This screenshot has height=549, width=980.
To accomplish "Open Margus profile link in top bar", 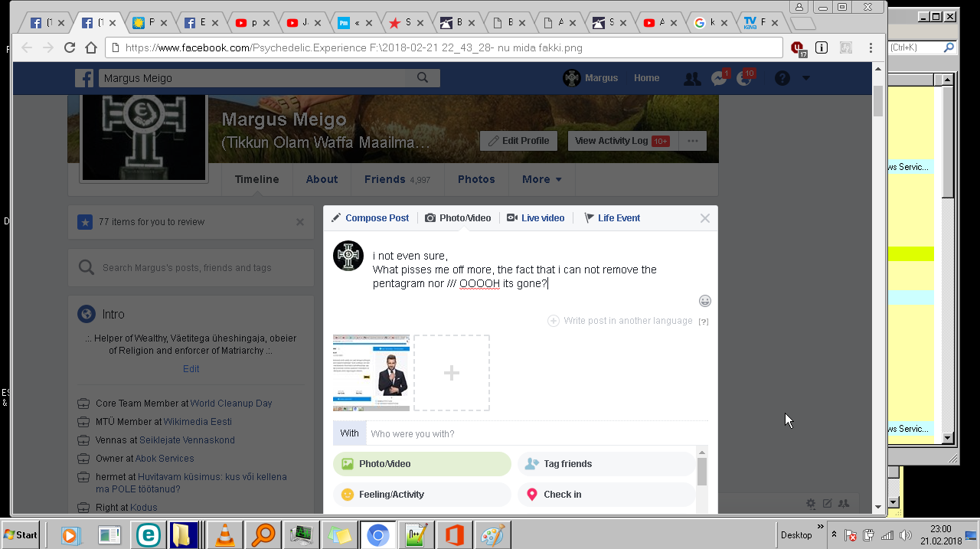I will click(x=590, y=78).
